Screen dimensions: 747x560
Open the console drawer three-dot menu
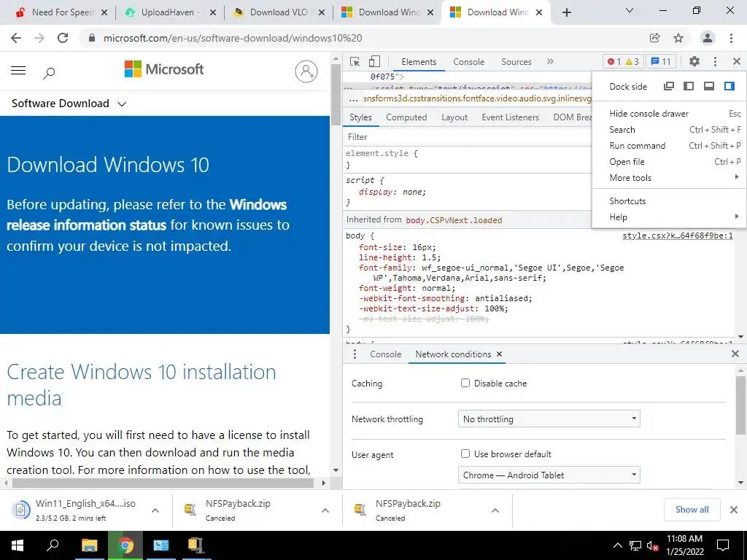pyautogui.click(x=355, y=354)
